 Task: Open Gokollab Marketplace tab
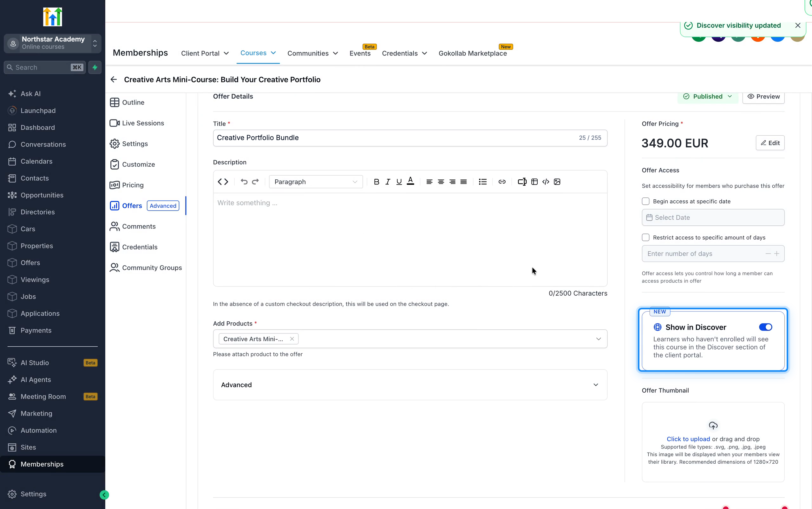[472, 53]
